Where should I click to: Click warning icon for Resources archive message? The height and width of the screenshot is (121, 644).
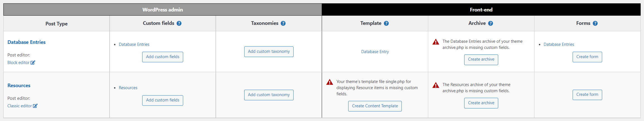[x=436, y=85]
